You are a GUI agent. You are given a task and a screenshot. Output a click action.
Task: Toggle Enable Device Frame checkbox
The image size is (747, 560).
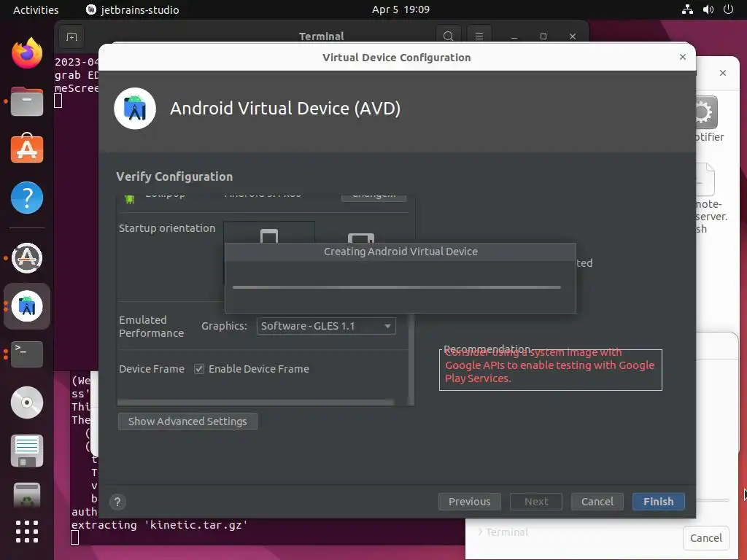tap(199, 369)
